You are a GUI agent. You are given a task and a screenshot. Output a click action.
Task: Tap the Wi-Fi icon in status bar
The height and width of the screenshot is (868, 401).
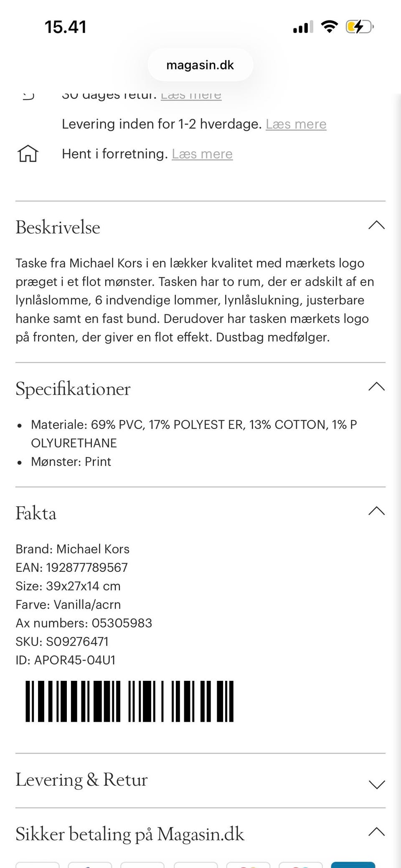pos(329,27)
